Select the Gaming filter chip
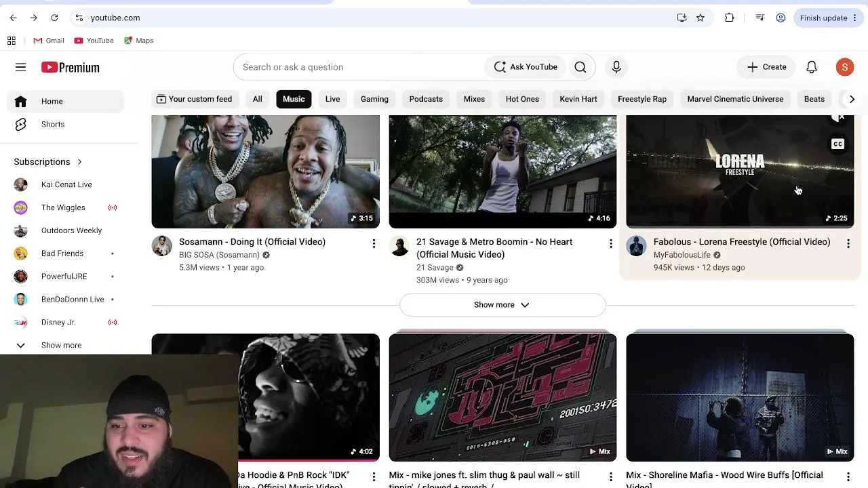The image size is (868, 488). pyautogui.click(x=374, y=99)
